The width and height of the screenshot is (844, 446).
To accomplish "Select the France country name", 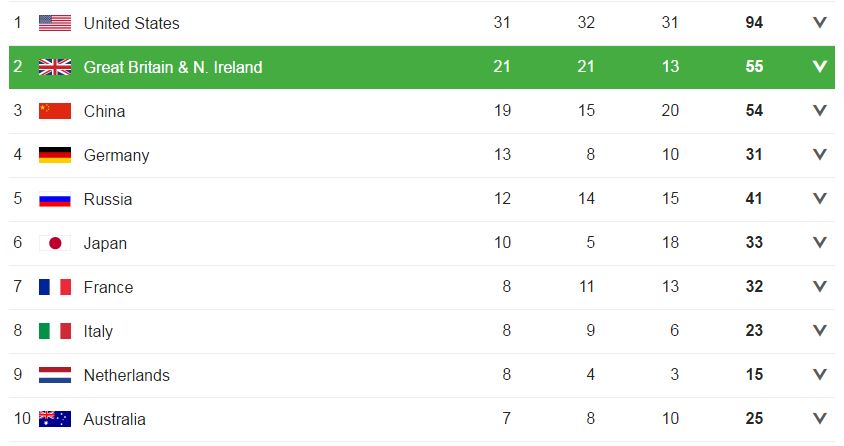I will click(108, 287).
